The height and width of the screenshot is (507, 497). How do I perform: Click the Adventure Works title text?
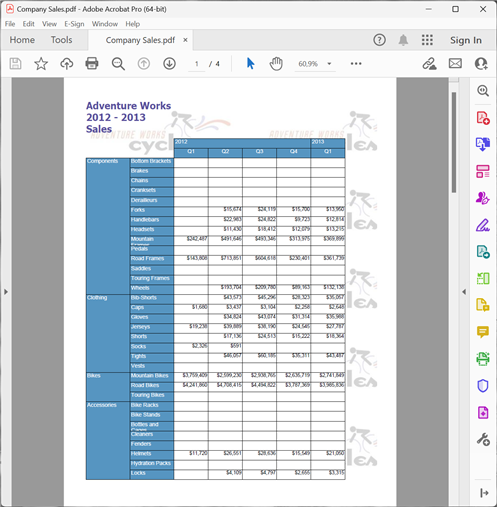pos(128,117)
